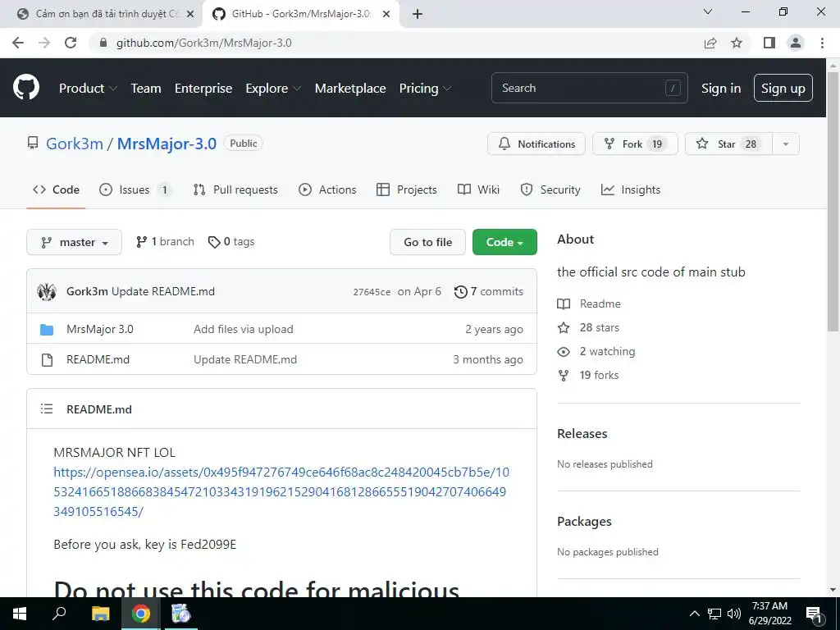
Task: Open README outline list icon
Action: click(x=47, y=409)
